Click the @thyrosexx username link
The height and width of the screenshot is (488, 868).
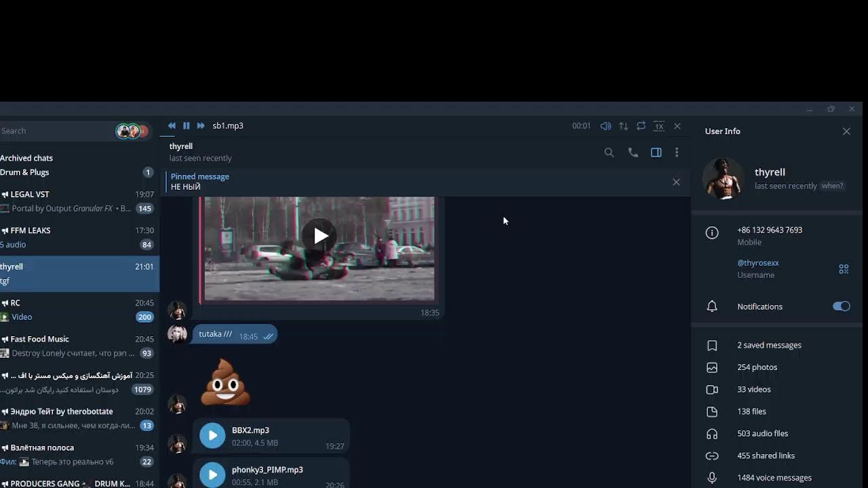[758, 263]
